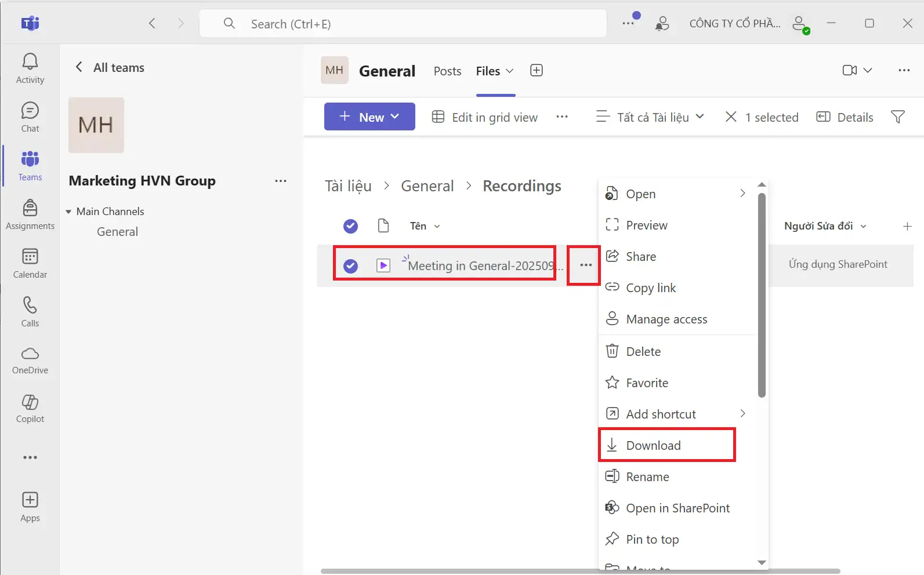Screen dimensions: 924x575
Task: Click the filter funnel icon
Action: (898, 117)
